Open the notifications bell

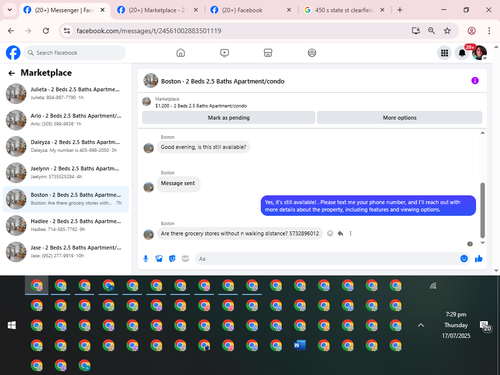(x=462, y=53)
